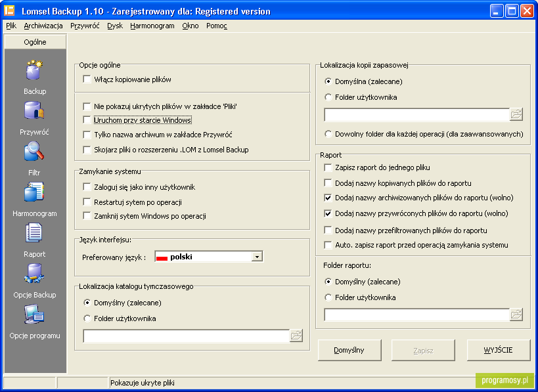
Task: Open the Harmonogram sidebar icon
Action: coord(34,192)
